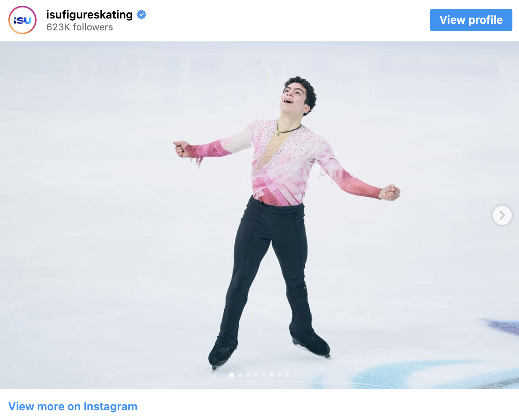Advance carousel with the next arrow
Screen dimensions: 519x420
502,215
